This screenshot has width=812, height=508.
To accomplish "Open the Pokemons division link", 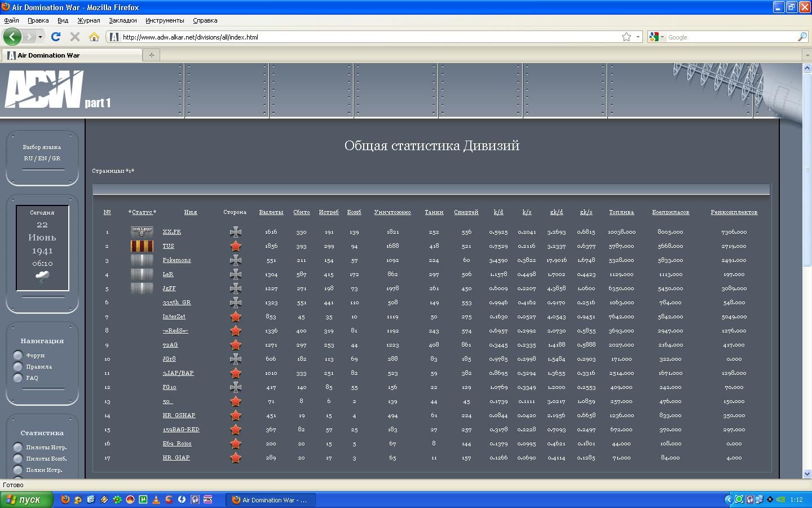I will click(176, 260).
